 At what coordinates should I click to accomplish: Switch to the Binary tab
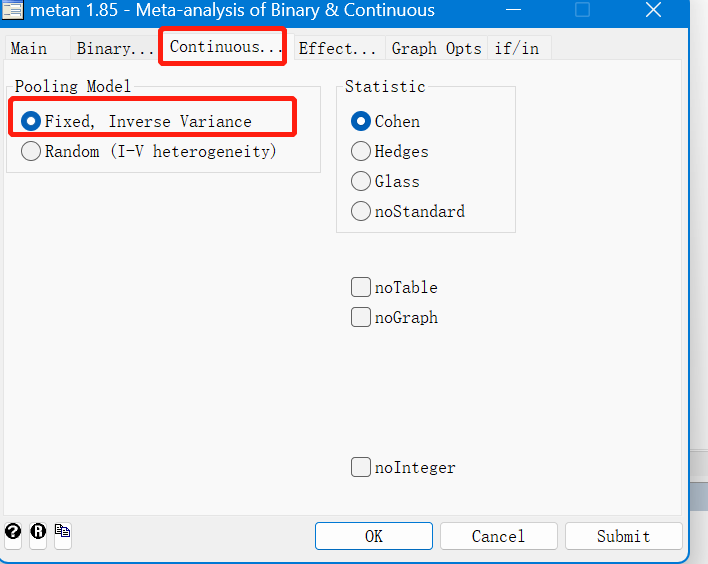(115, 48)
